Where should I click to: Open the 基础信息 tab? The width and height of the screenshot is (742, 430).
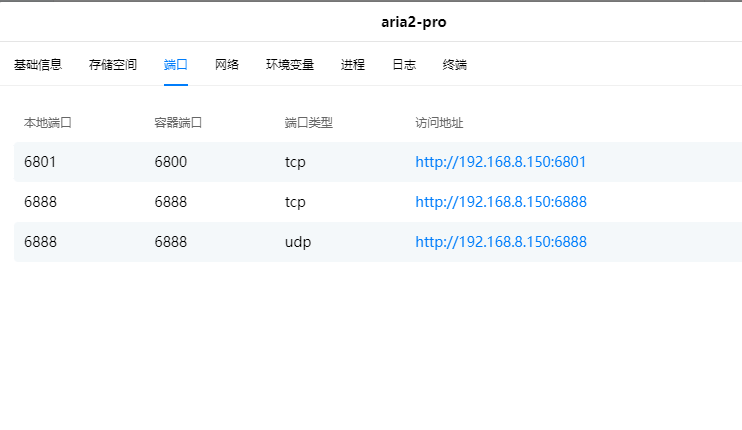click(38, 65)
